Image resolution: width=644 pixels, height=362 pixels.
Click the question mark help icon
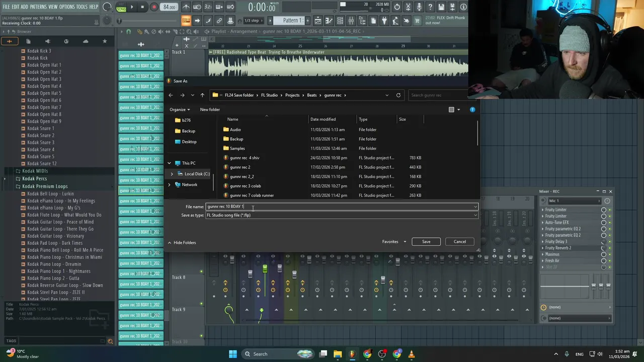430,7
